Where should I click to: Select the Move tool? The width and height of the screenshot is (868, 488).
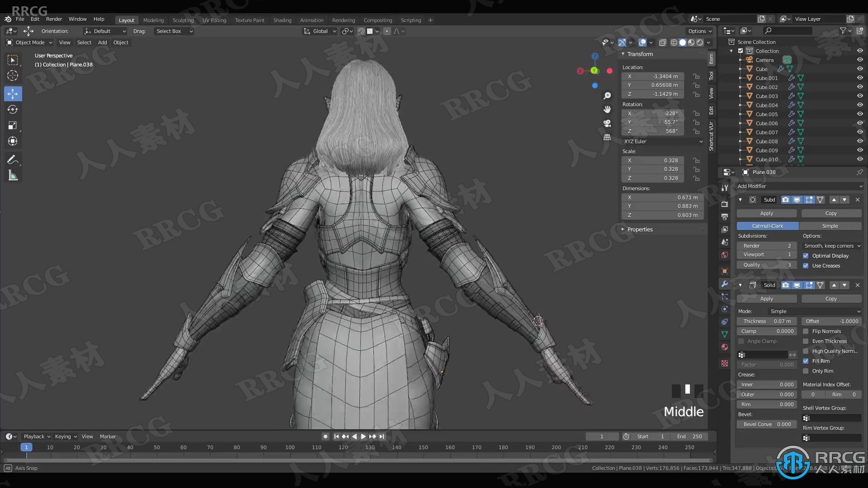(x=13, y=94)
